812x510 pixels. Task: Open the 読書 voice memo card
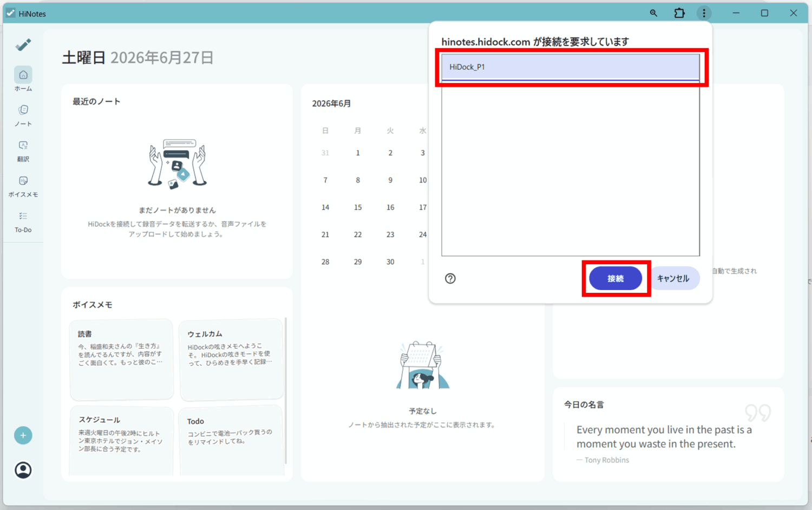(x=121, y=359)
